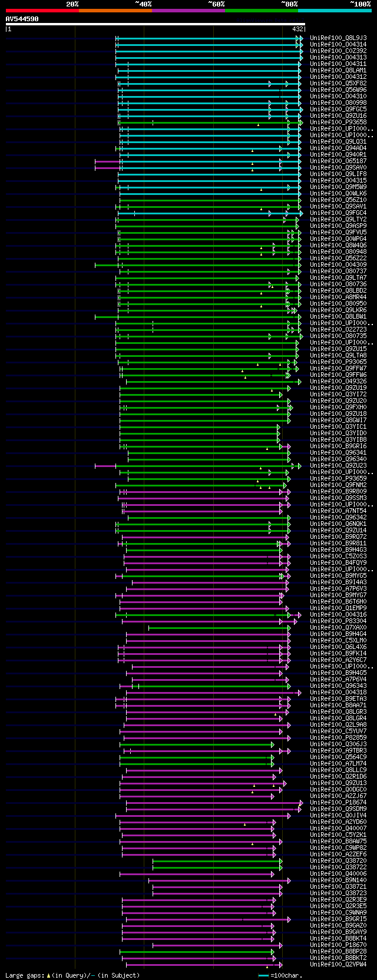The height and width of the screenshot is (980, 377).
Task: Select hit label UniRef100_Q3YI72
Action: pyautogui.click(x=338, y=394)
